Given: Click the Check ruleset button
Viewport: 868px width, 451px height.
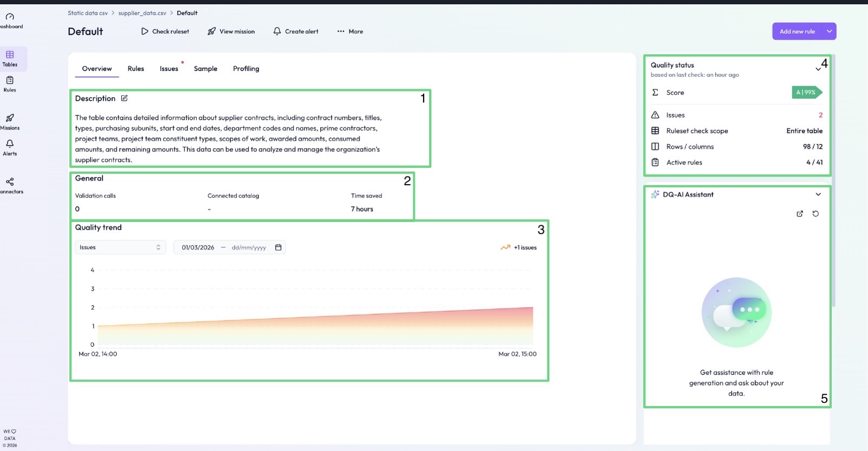Looking at the screenshot, I should point(165,31).
